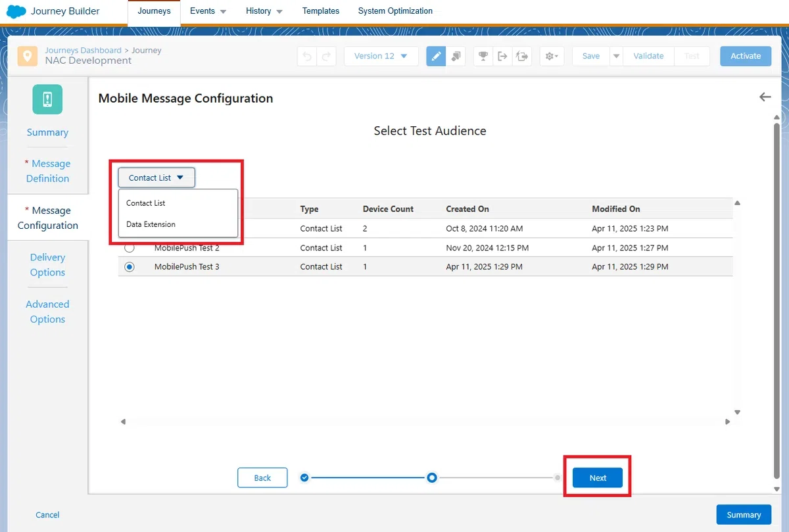Select the pencil edit mode icon
789x532 pixels.
click(x=436, y=56)
